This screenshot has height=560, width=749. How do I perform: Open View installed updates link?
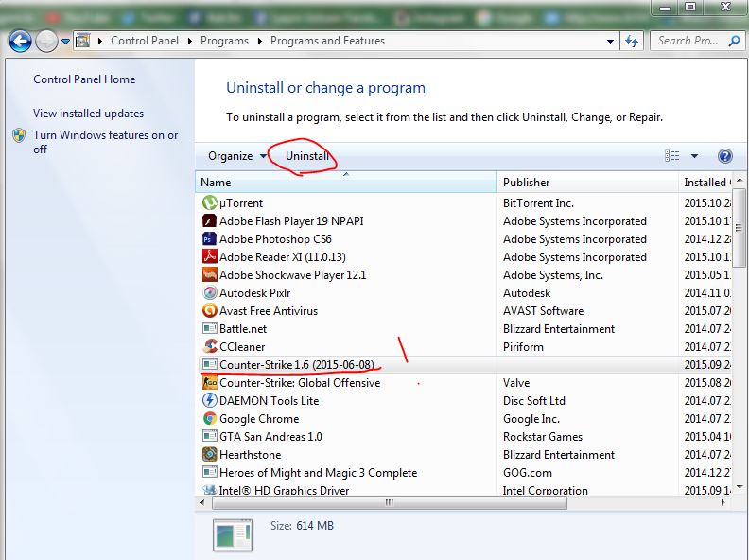(88, 114)
